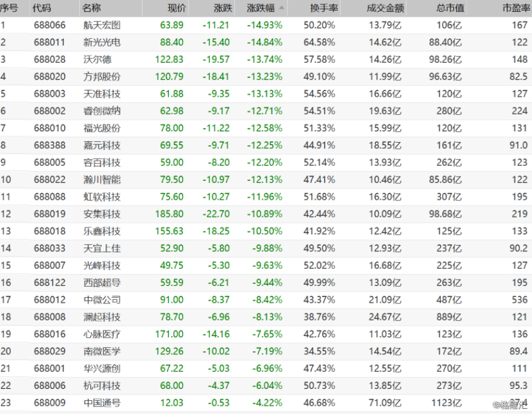This screenshot has width=532, height=414.
Task: Click stock code 688003
Action: pyautogui.click(x=50, y=94)
